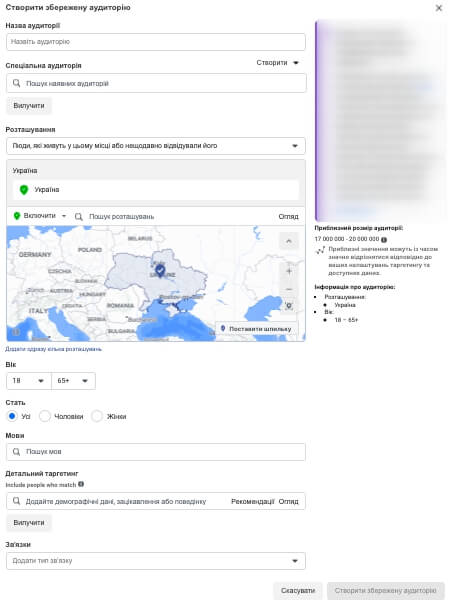The image size is (450, 602).
Task: Click Огляд next to location search
Action: click(x=288, y=217)
